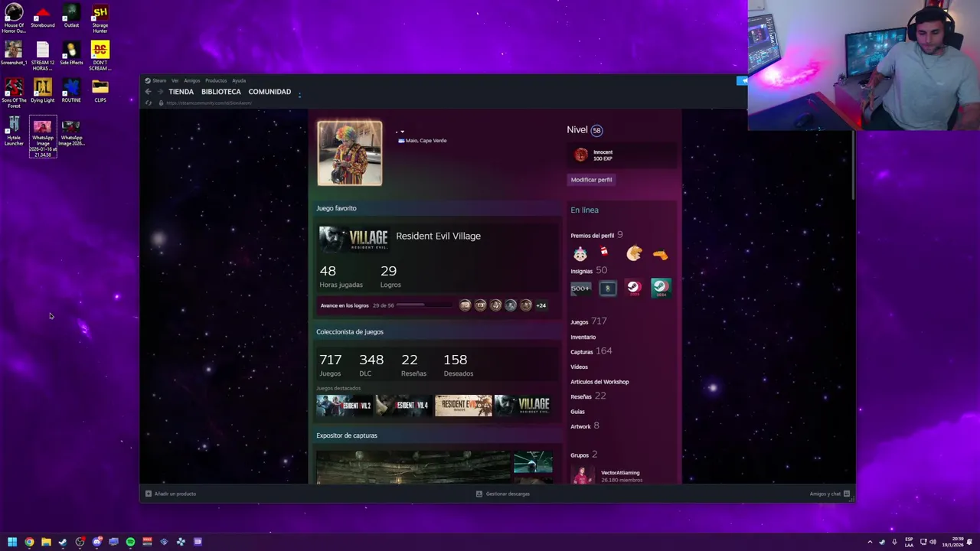Click the large screenshot in Expositor de capturas
The width and height of the screenshot is (980, 551).
coord(413,468)
